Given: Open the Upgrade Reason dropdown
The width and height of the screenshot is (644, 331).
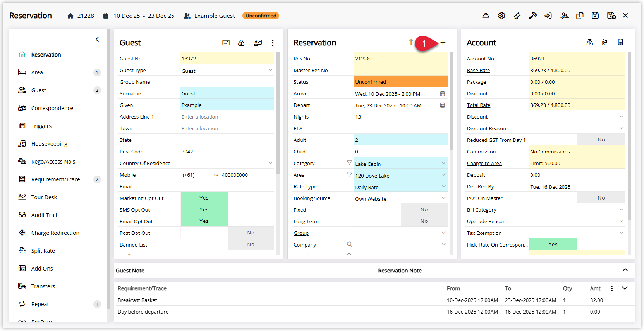Looking at the screenshot, I should pos(621,221).
